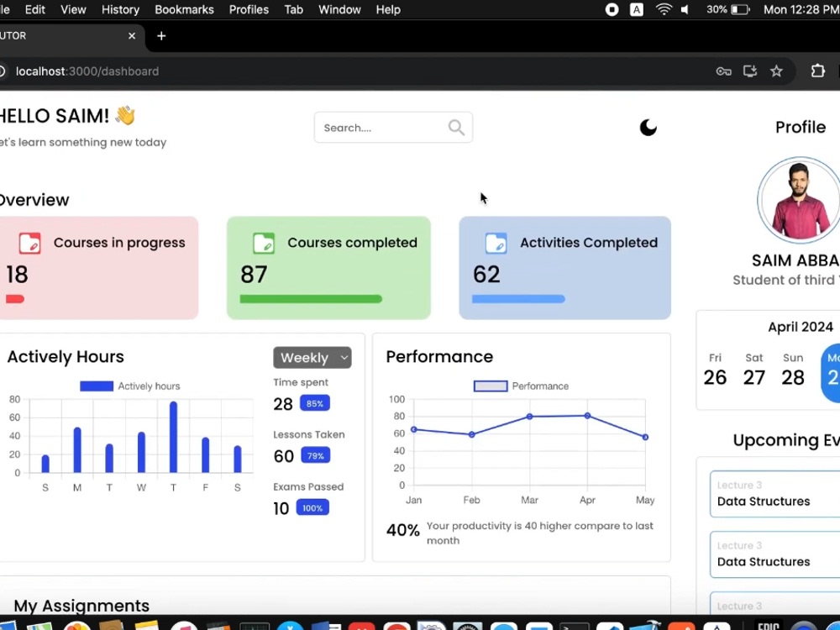This screenshot has height=630, width=840.
Task: Open the browser extensions puzzle icon
Action: [817, 71]
